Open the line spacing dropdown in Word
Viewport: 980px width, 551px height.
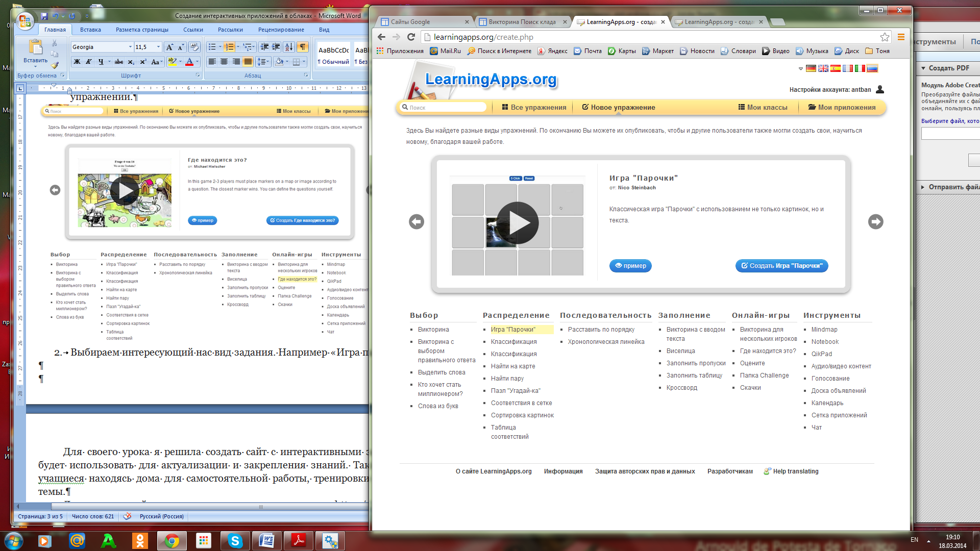point(263,62)
